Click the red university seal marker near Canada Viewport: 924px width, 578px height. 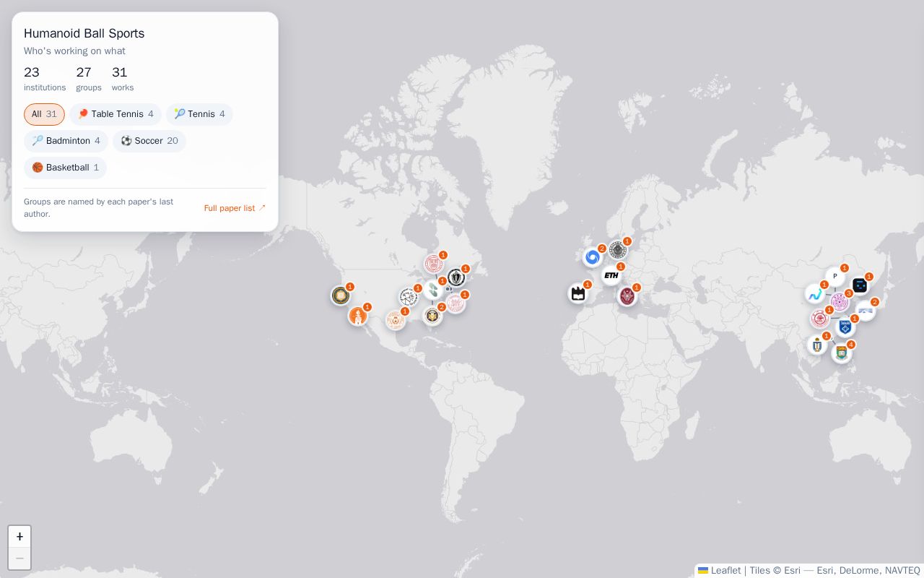tap(434, 264)
